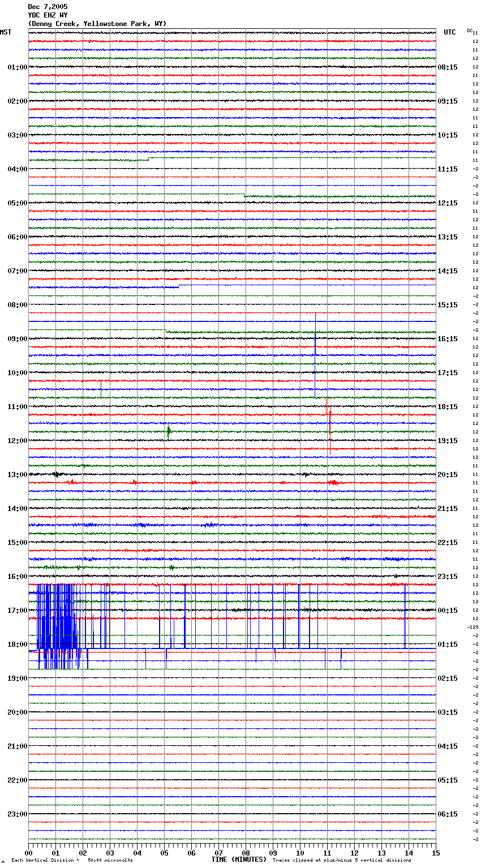
Task: Click the "TIME (MINUTES)" axis title
Action: click(x=239, y=860)
